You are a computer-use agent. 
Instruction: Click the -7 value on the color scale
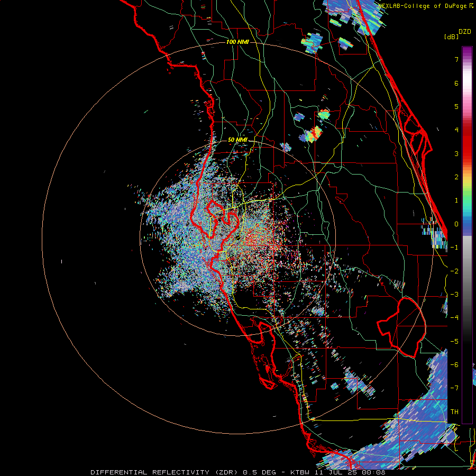[454, 388]
